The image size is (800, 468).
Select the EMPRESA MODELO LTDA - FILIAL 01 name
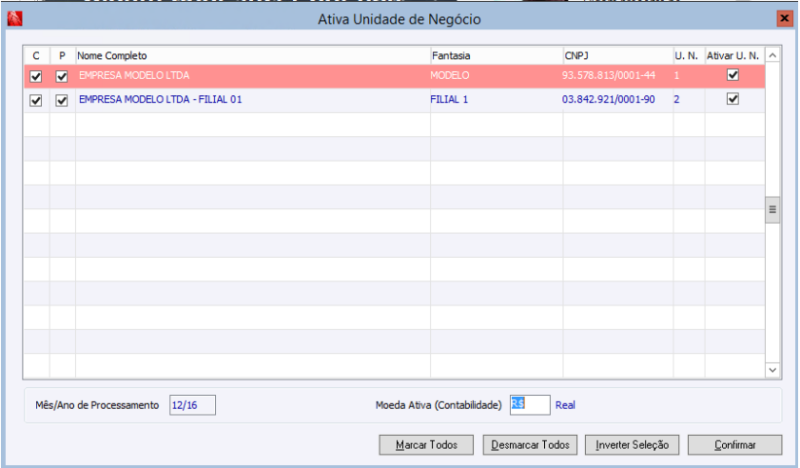160,100
